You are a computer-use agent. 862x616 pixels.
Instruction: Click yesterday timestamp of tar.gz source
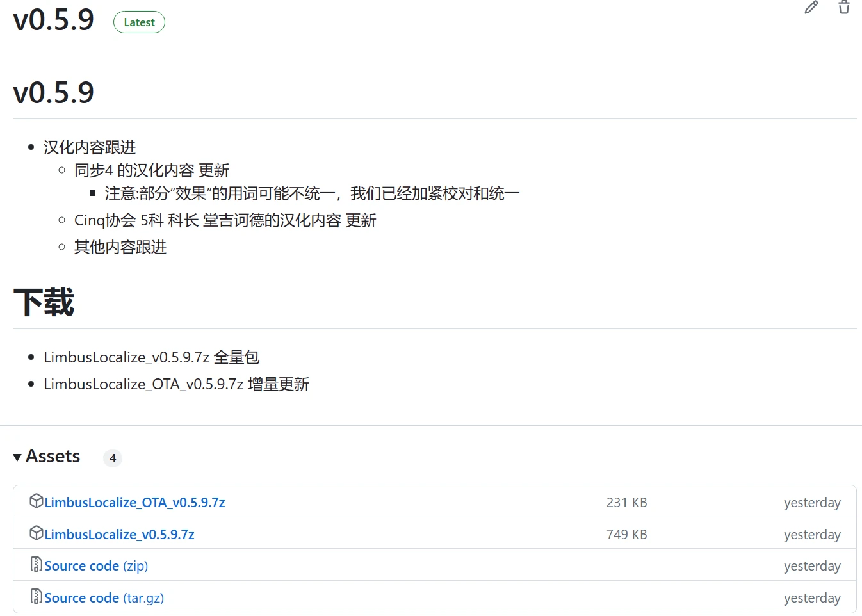(812, 598)
